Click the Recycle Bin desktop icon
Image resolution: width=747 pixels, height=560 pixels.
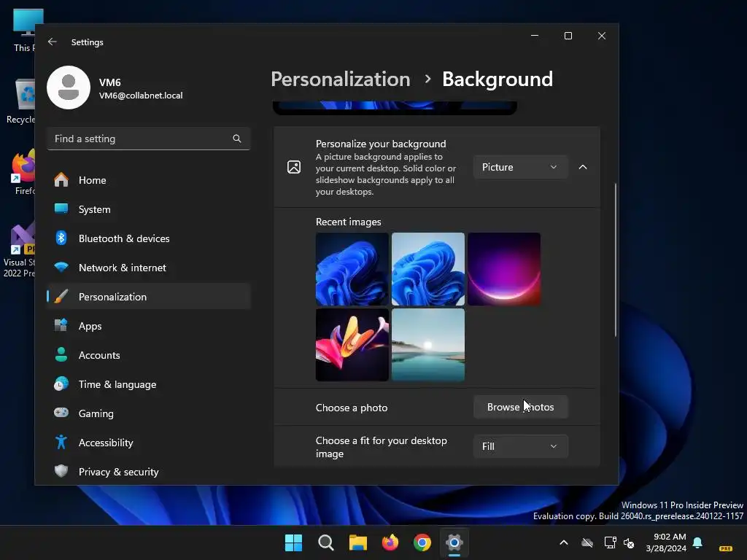tap(21, 101)
